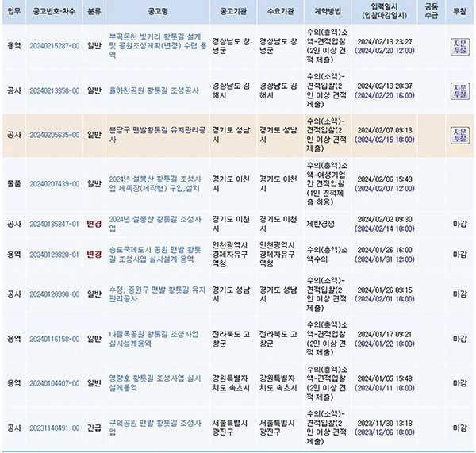This screenshot has height=453, width=476.
Task: Select the input date 2024/01/26 16:00
Action: coord(385,250)
